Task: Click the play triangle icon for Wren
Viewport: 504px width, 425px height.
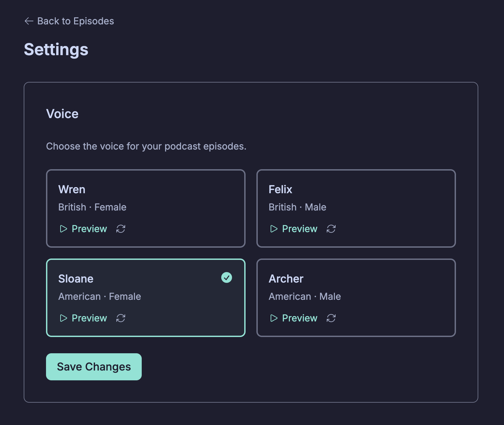Action: (63, 229)
